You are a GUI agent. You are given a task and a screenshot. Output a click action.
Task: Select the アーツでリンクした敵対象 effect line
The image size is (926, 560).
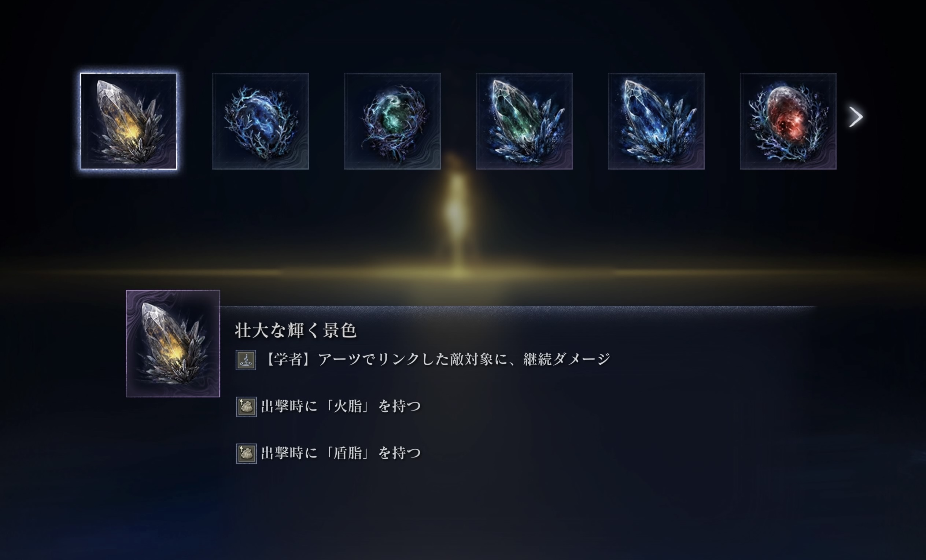[423, 360]
